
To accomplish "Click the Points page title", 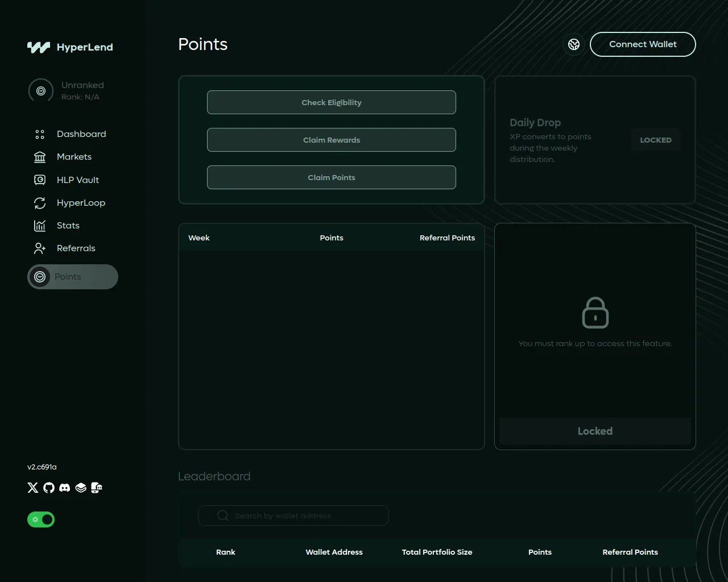I will 202,44.
